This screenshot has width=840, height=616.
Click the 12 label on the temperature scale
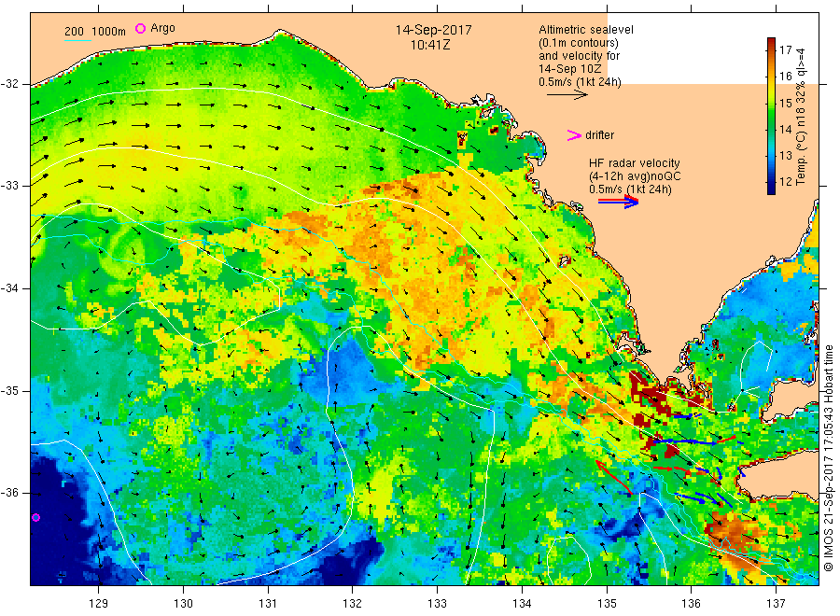785,182
